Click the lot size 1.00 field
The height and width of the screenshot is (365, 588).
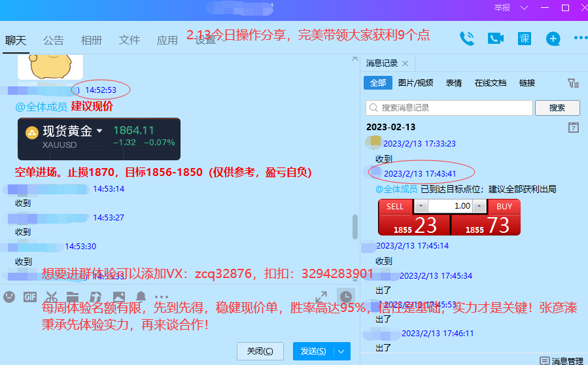[x=450, y=206]
